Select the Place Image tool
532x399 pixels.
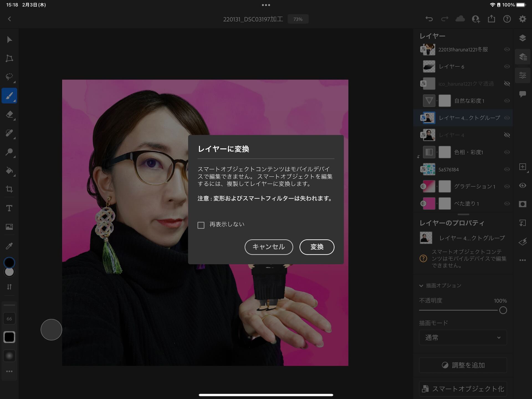pyautogui.click(x=9, y=227)
